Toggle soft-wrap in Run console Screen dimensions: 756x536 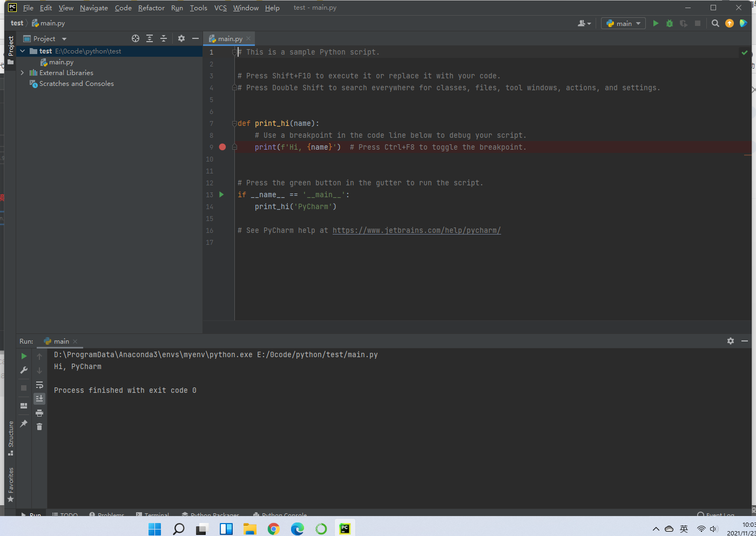[39, 385]
